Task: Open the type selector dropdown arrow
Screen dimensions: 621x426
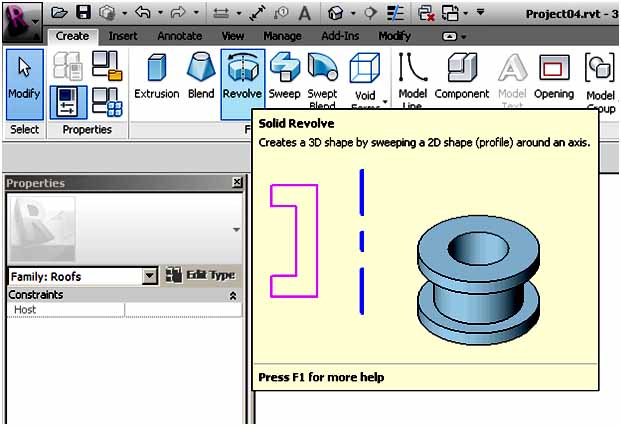Action: coord(236,229)
